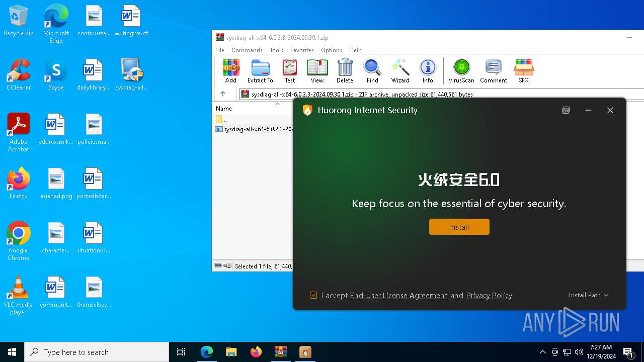Uncheck the license agreement acceptance checkbox
The width and height of the screenshot is (644, 362).
click(313, 296)
